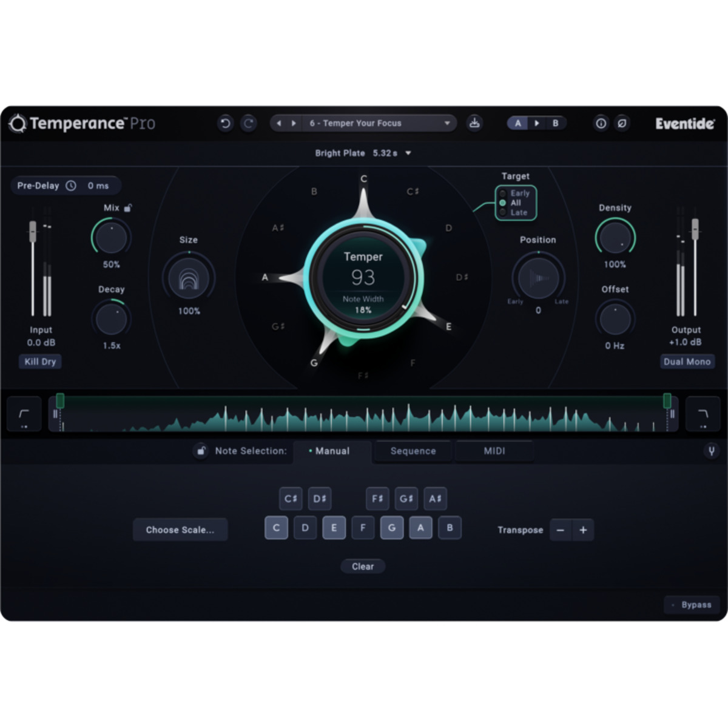The width and height of the screenshot is (728, 728).
Task: Switch to the Sequence tab
Action: coord(413,451)
